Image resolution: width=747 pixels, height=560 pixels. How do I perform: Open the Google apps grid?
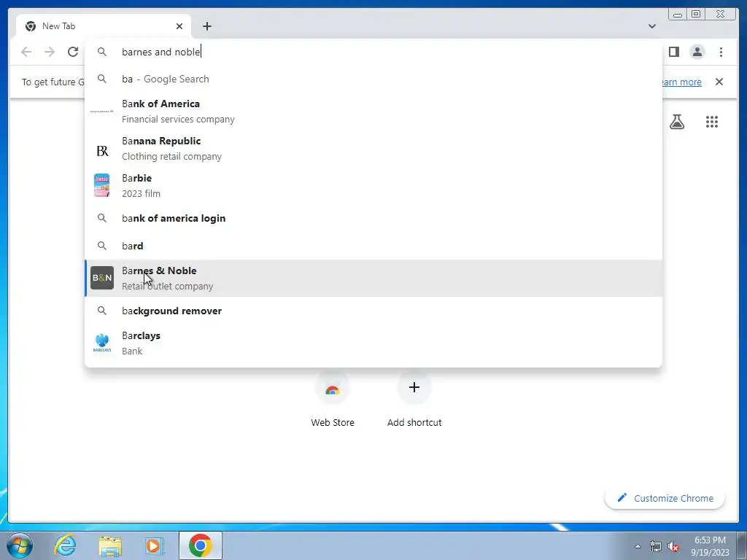coord(712,122)
